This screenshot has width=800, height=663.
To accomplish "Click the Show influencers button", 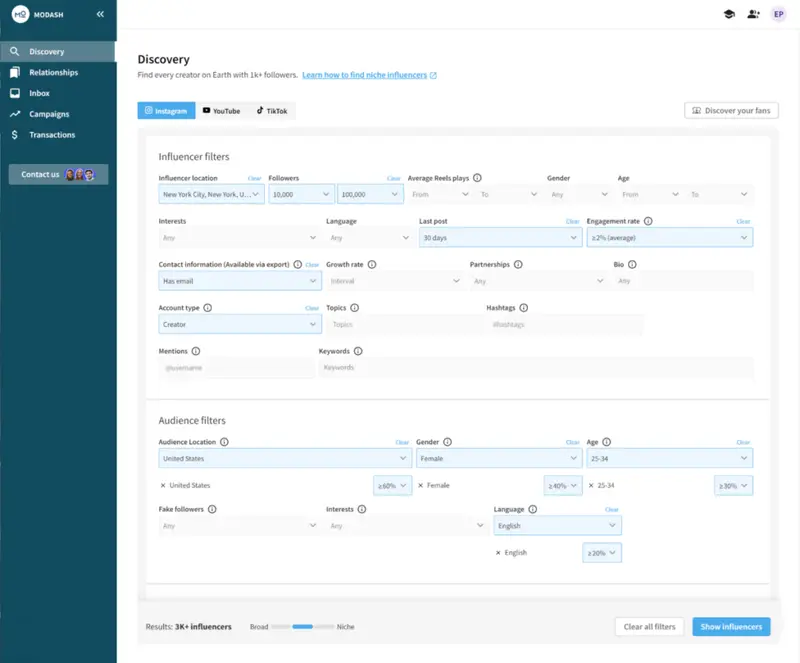I will [731, 627].
